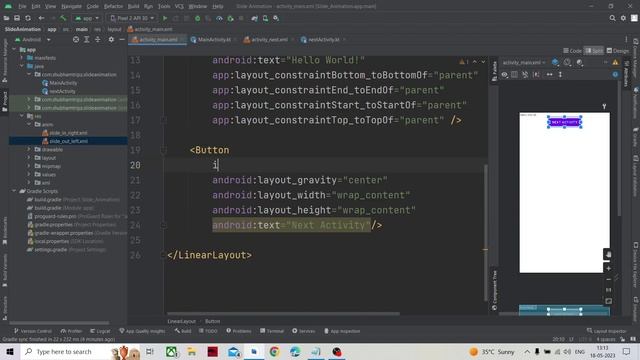Run the app with the green play icon
Viewport: 640px width, 360px height.
pos(165,18)
